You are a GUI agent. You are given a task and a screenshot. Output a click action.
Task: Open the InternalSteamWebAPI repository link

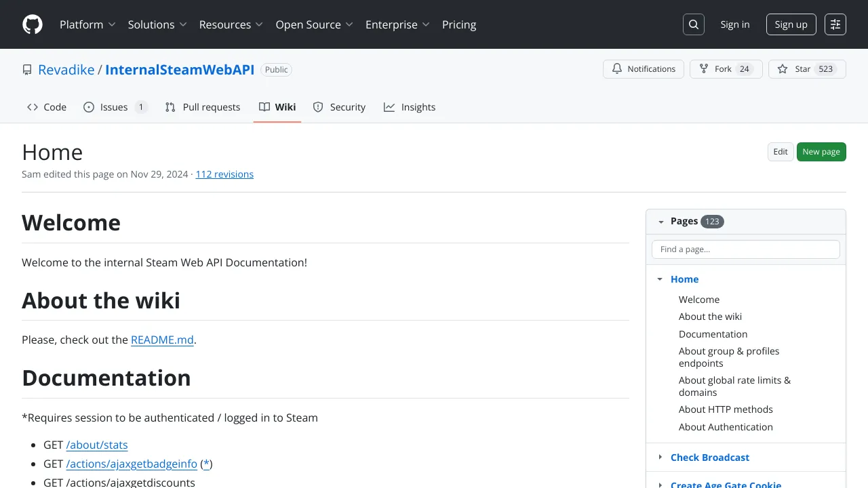pos(180,70)
